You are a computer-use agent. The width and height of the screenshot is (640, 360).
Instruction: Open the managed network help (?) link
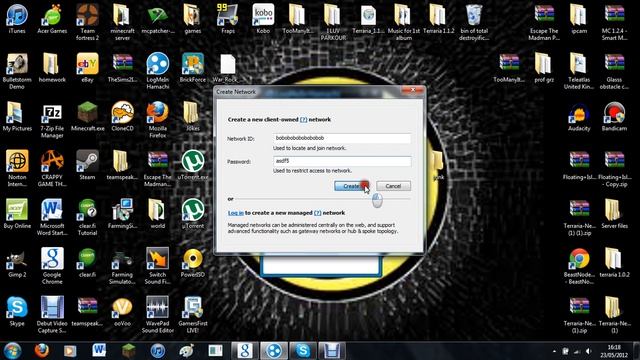click(x=318, y=213)
